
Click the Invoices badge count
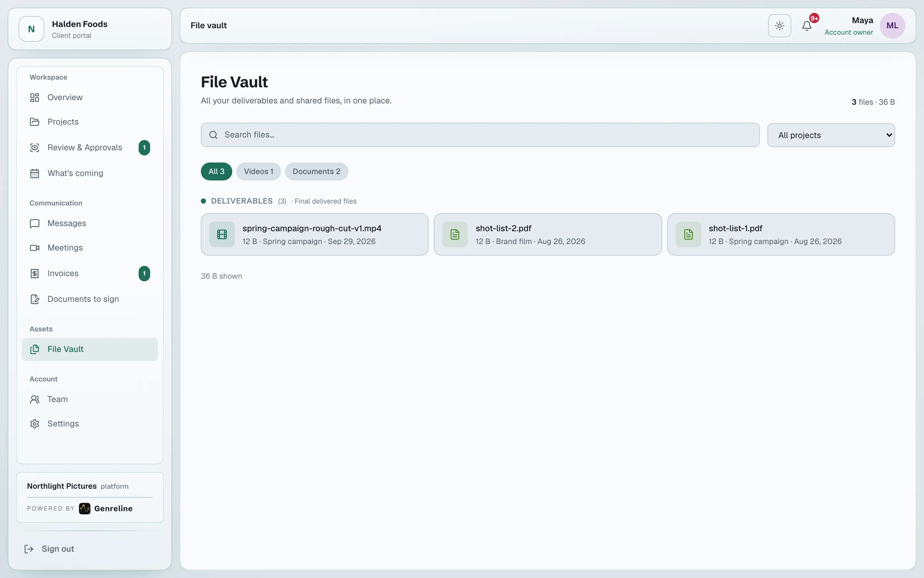144,273
